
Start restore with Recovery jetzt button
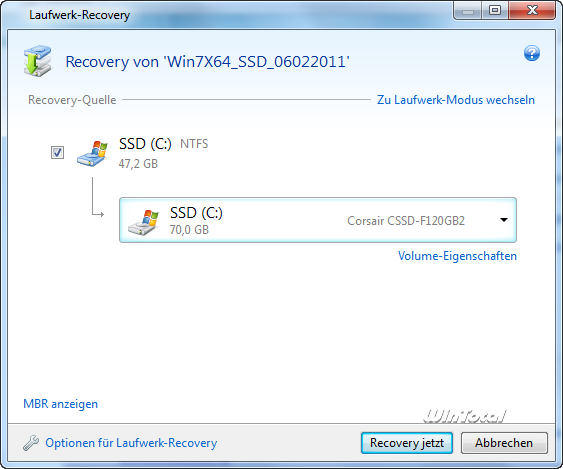406,443
